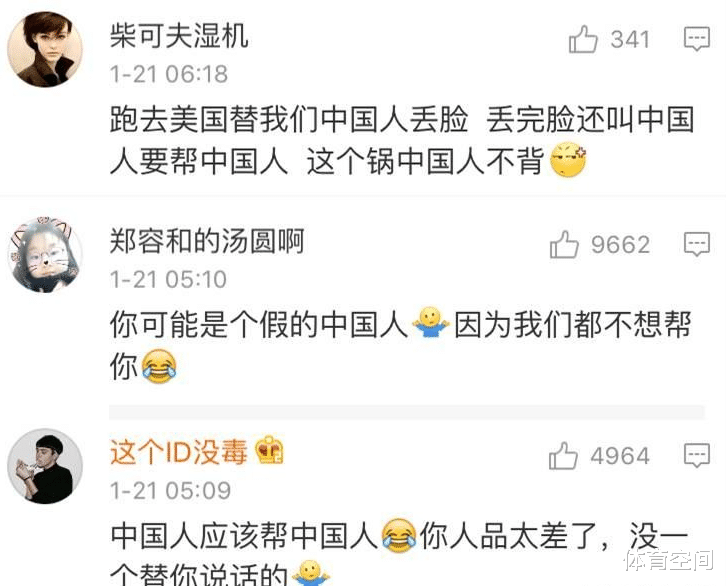
Task: Open the orange username 这个ID没毒
Action: [179, 451]
